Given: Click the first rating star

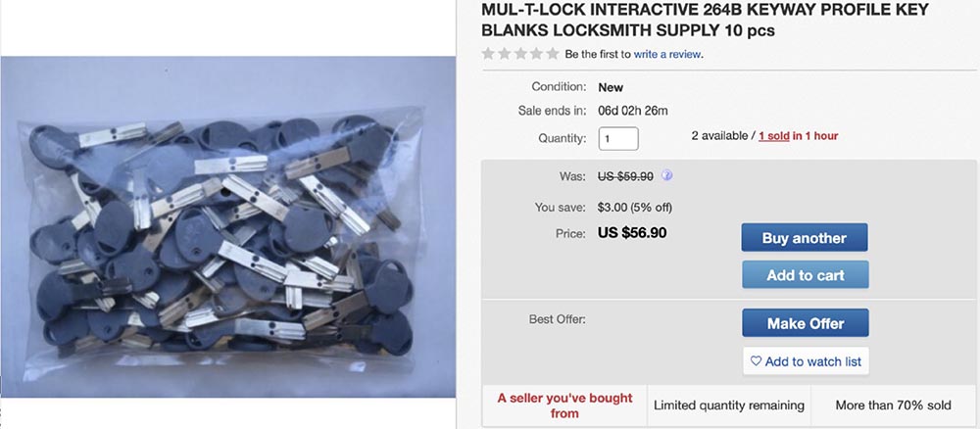Looking at the screenshot, I should pyautogui.click(x=488, y=54).
